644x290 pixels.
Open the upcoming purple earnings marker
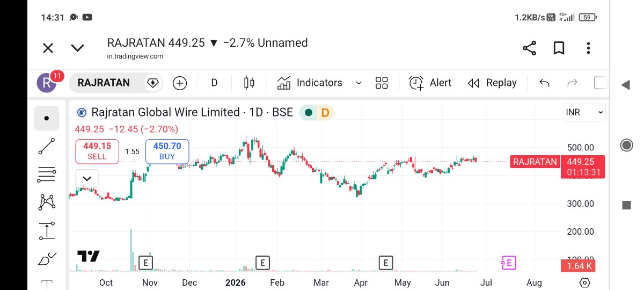[508, 263]
